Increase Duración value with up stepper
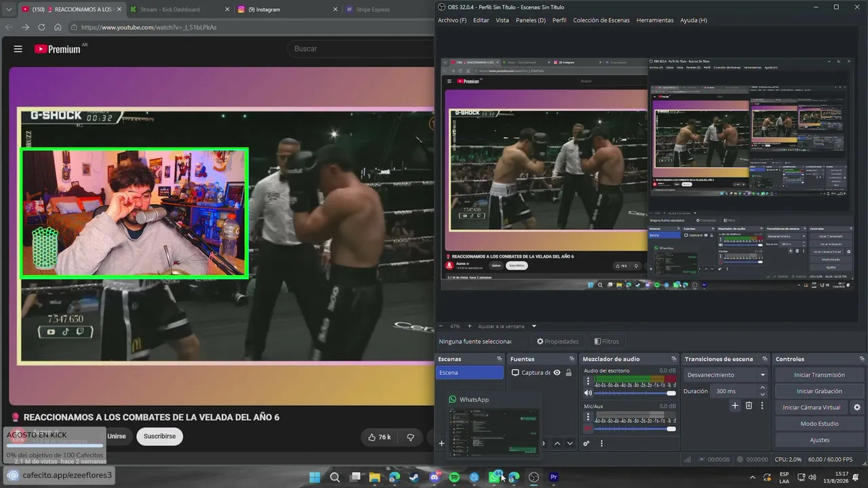 (x=762, y=388)
